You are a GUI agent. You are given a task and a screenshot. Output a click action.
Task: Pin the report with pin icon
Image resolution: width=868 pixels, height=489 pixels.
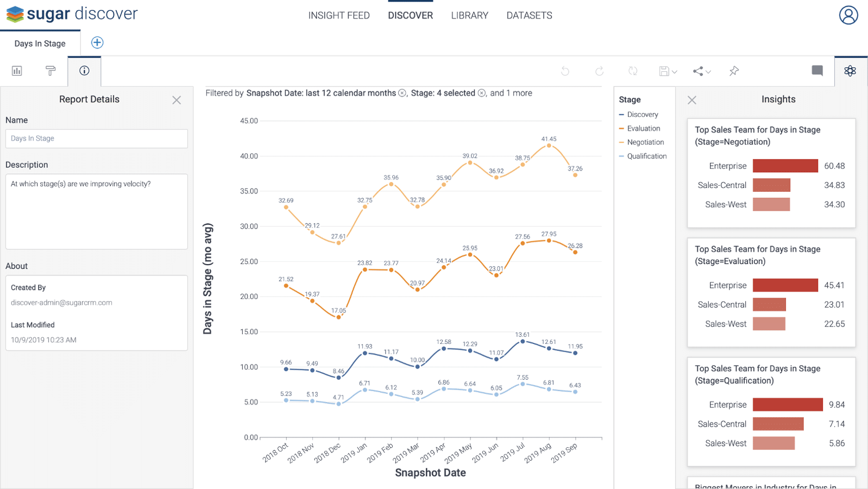pyautogui.click(x=734, y=71)
